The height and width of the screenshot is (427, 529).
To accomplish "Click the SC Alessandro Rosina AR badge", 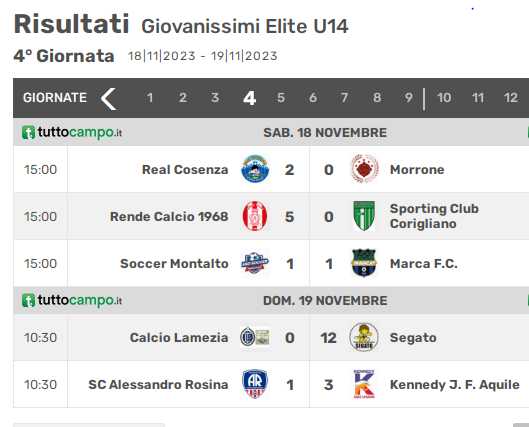I will [255, 384].
